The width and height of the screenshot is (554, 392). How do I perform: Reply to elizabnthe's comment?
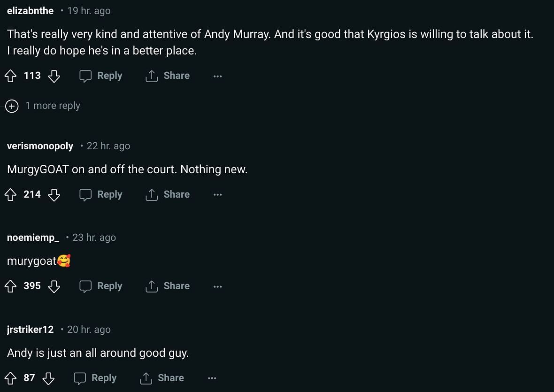pos(101,76)
